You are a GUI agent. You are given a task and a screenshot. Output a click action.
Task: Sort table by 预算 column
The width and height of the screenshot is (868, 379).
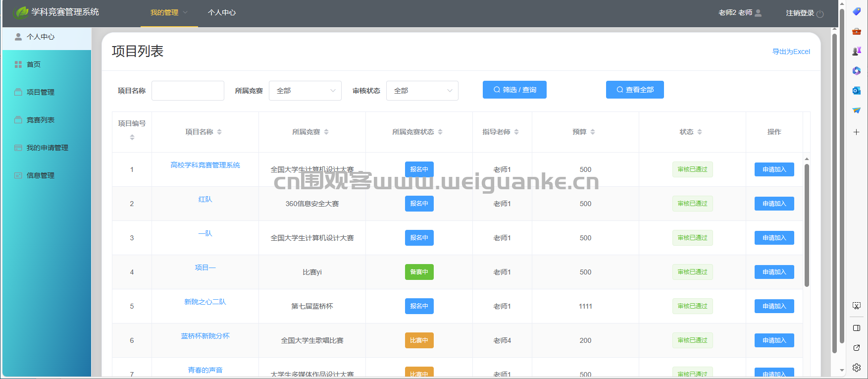pyautogui.click(x=593, y=132)
